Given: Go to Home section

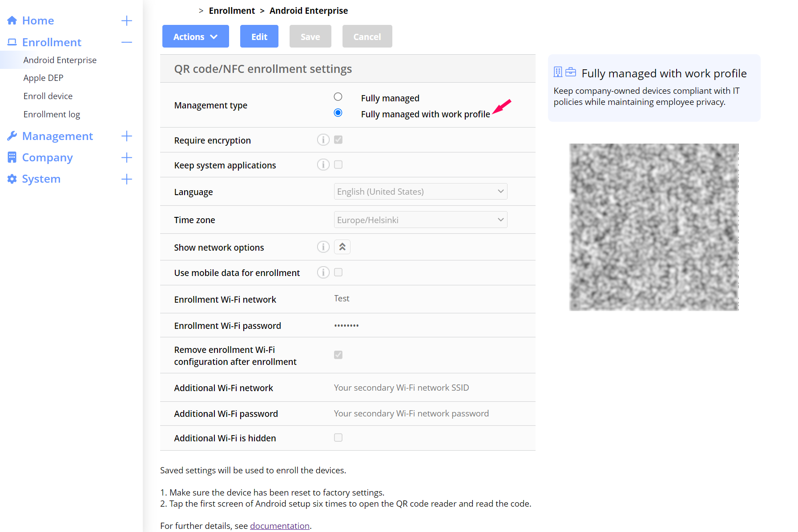Looking at the screenshot, I should click(x=38, y=20).
